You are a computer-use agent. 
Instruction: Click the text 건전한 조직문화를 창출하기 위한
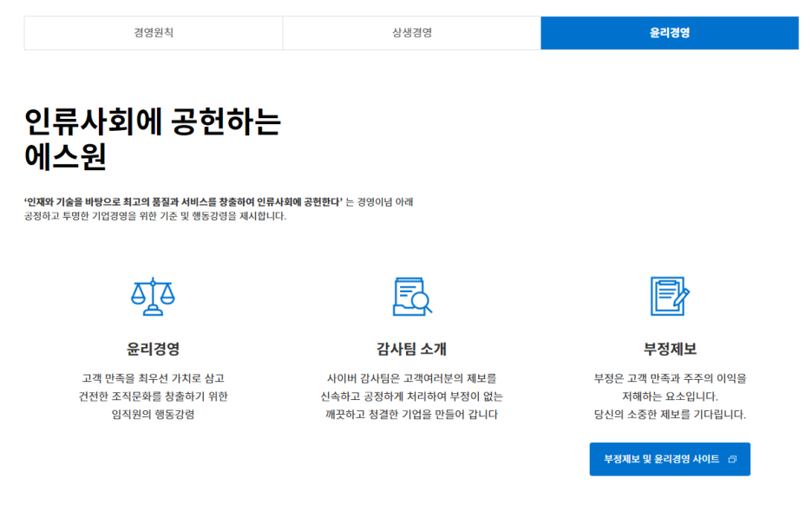coord(153,396)
